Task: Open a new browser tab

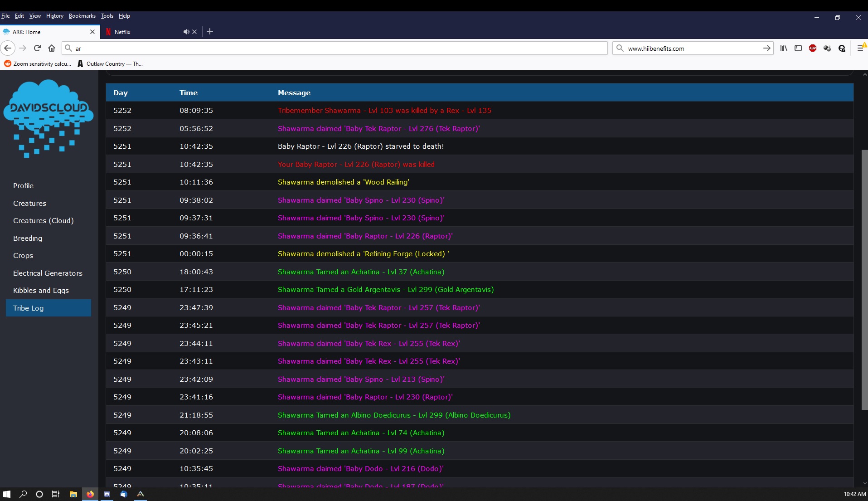Action: click(210, 31)
